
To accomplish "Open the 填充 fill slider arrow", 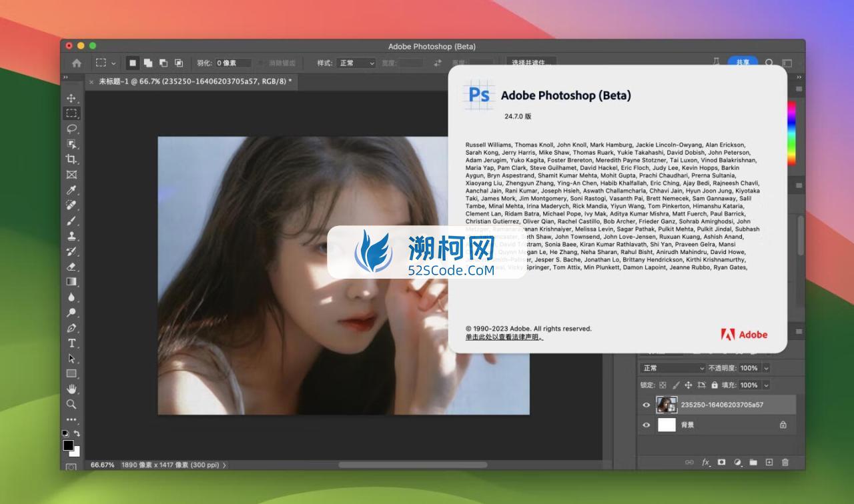I will (766, 385).
